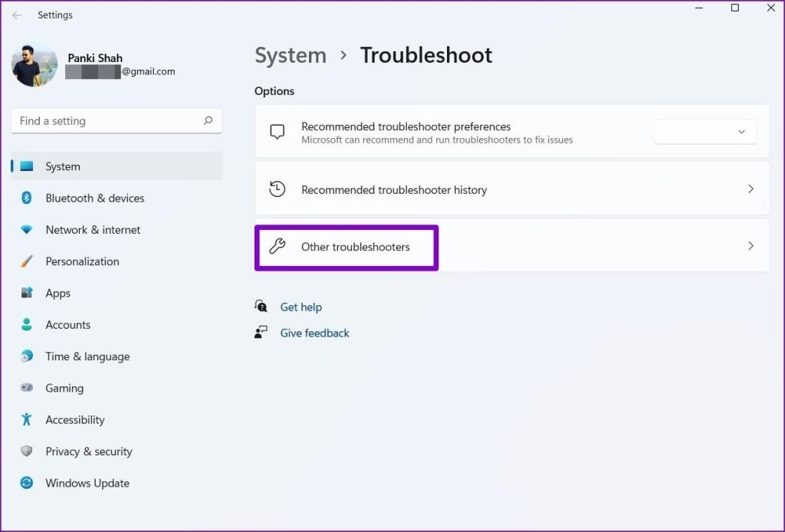Click the back arrow at top left
The image size is (785, 532).
tap(16, 15)
